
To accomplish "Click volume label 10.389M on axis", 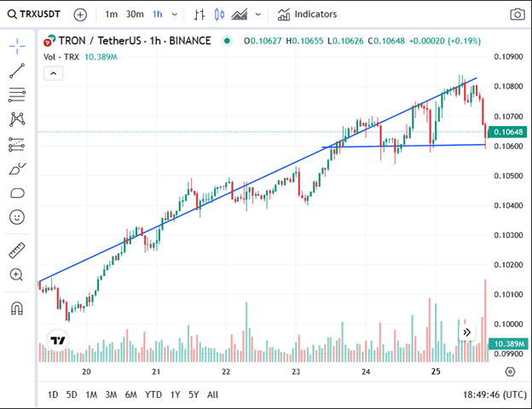I will point(508,344).
